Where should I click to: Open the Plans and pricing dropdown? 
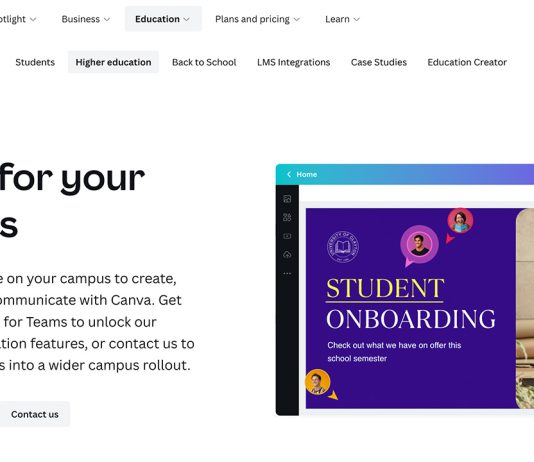click(257, 19)
